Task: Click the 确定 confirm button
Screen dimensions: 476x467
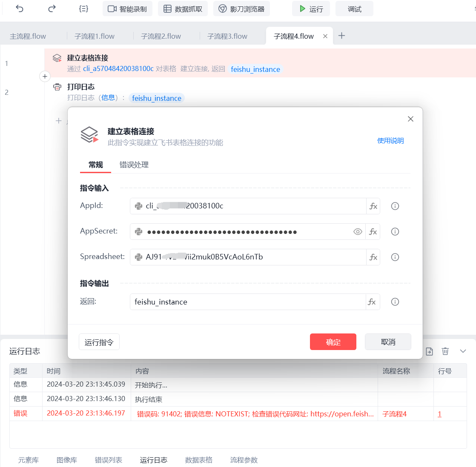Action: coord(333,342)
